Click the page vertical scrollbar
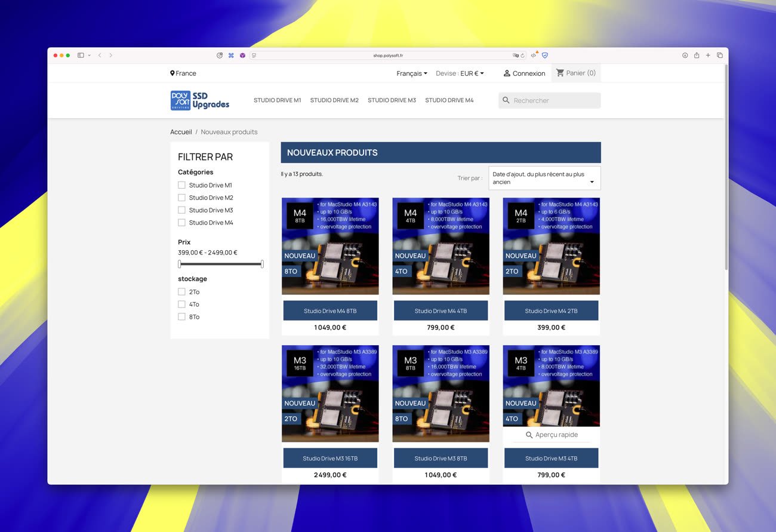Viewport: 776px width, 532px height. coord(726,167)
